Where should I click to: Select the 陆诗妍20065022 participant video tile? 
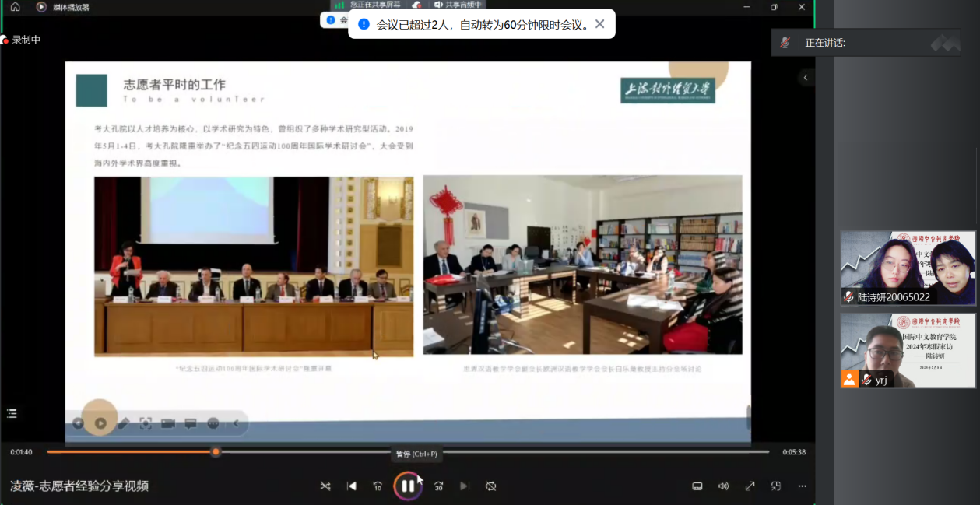pyautogui.click(x=908, y=268)
